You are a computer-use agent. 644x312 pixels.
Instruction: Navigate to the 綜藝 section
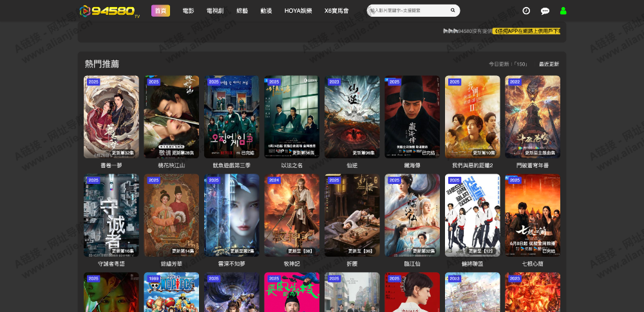coord(242,11)
